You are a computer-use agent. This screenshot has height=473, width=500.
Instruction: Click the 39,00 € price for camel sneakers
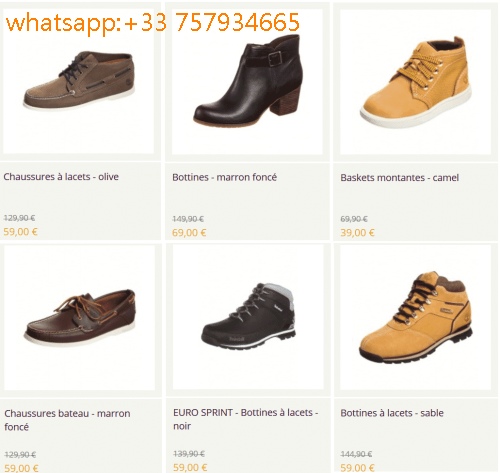pos(357,233)
